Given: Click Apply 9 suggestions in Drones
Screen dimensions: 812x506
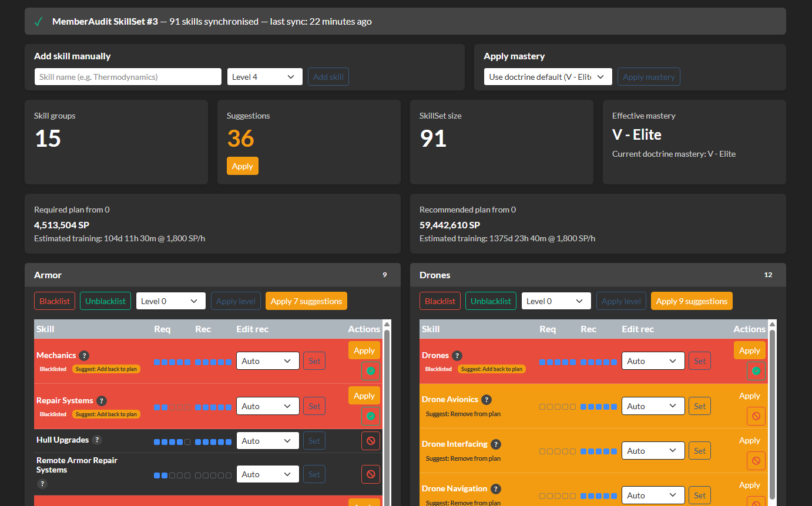Looking at the screenshot, I should [691, 301].
